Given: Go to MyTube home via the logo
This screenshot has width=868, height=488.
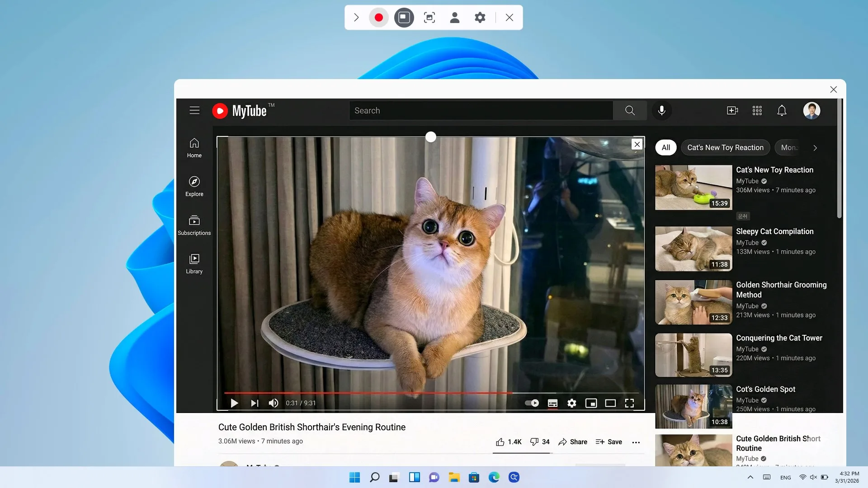Looking at the screenshot, I should tap(243, 111).
